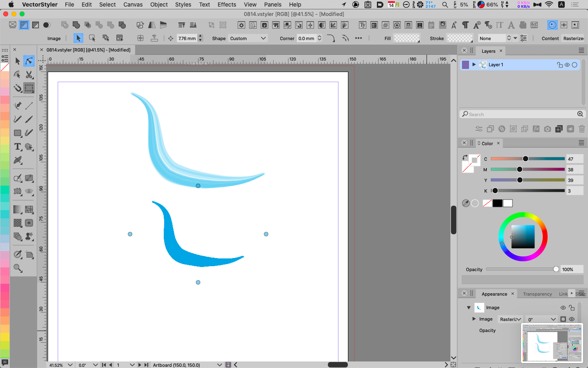Screen dimensions: 588x368
Task: Click the Content button in context bar
Action: click(x=550, y=38)
